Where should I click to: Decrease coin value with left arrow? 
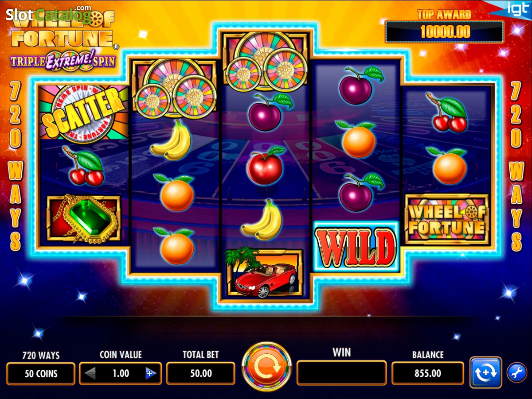coord(90,373)
